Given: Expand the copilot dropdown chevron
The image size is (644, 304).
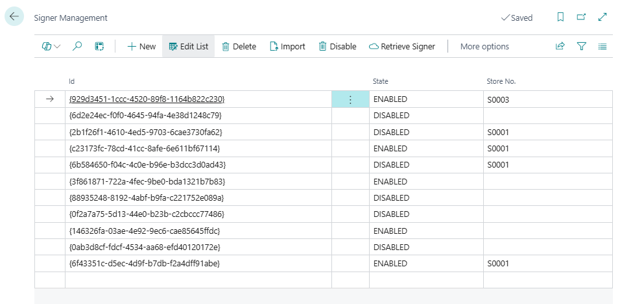Looking at the screenshot, I should 58,47.
